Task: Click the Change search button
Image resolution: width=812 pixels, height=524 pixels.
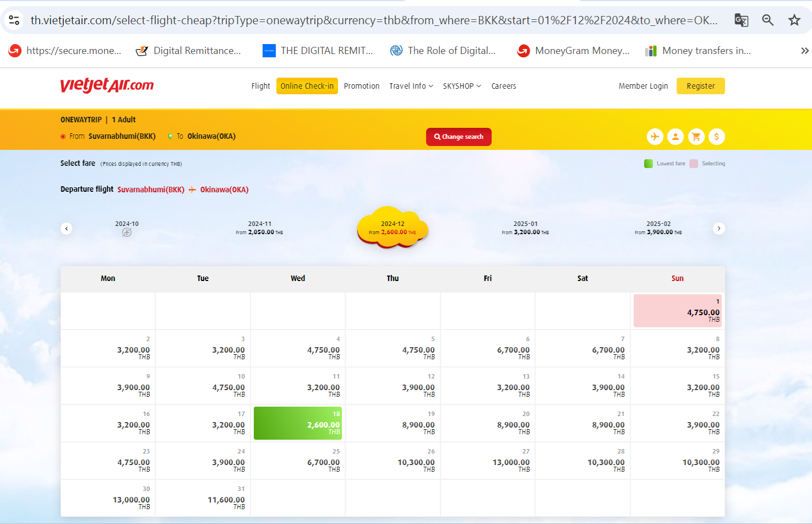Action: tap(459, 137)
